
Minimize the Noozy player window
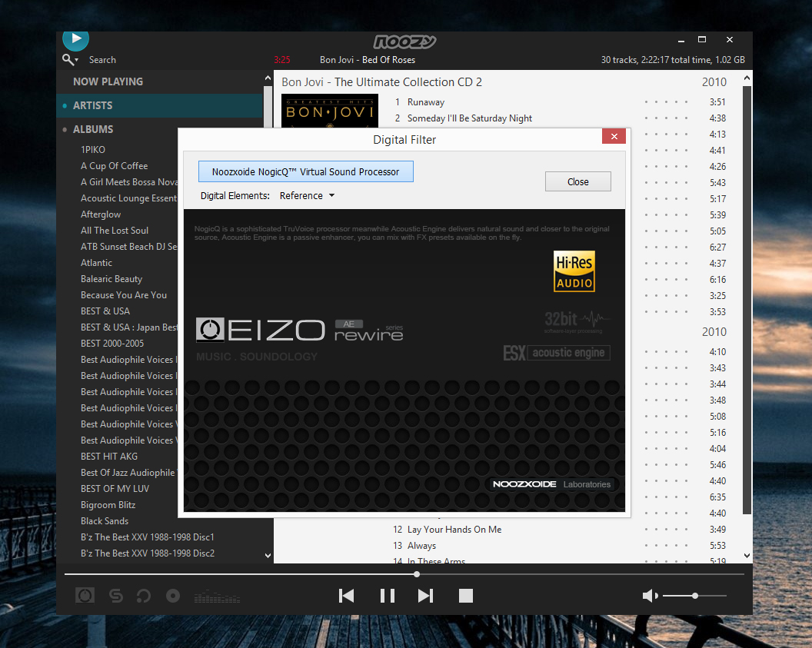pyautogui.click(x=681, y=40)
